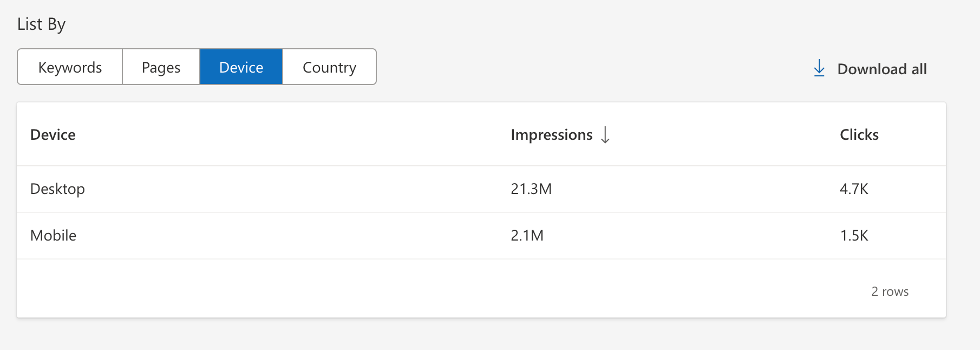Switch to the Keywords tab
980x350 pixels.
coord(70,67)
